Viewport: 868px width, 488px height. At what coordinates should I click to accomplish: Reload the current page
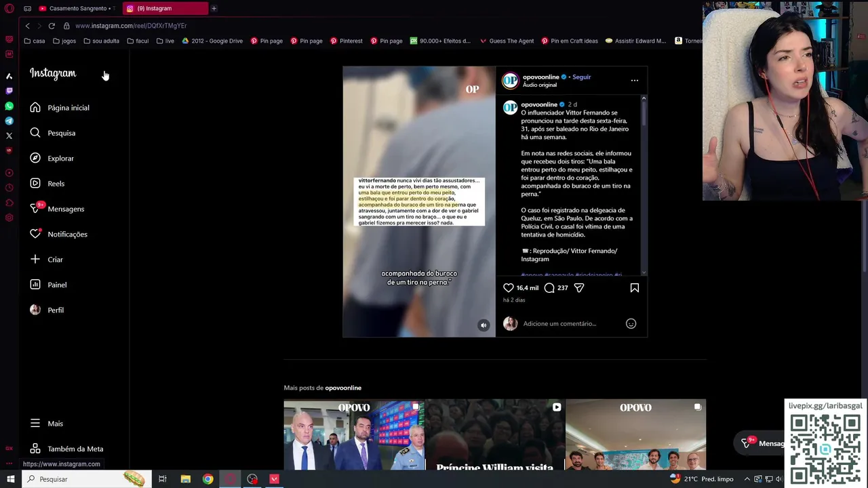(52, 26)
